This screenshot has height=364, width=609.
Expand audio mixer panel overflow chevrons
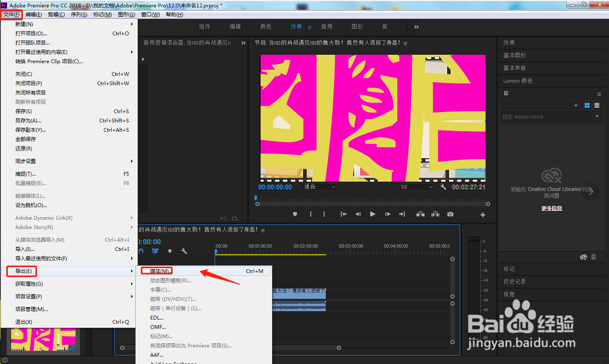point(243,43)
